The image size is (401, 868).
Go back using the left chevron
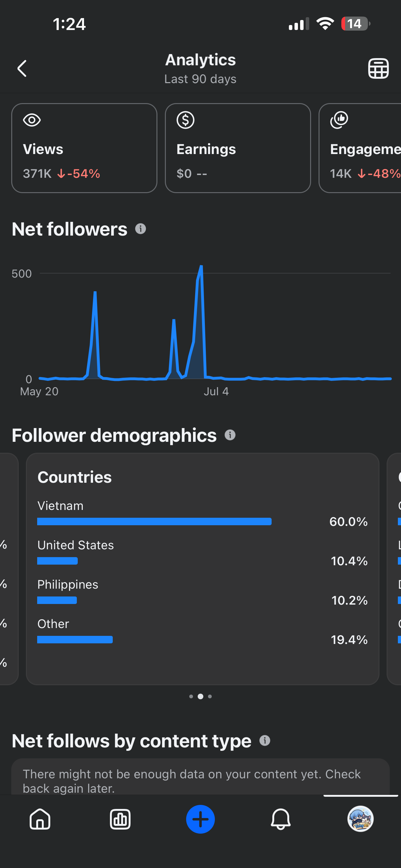[x=22, y=69]
